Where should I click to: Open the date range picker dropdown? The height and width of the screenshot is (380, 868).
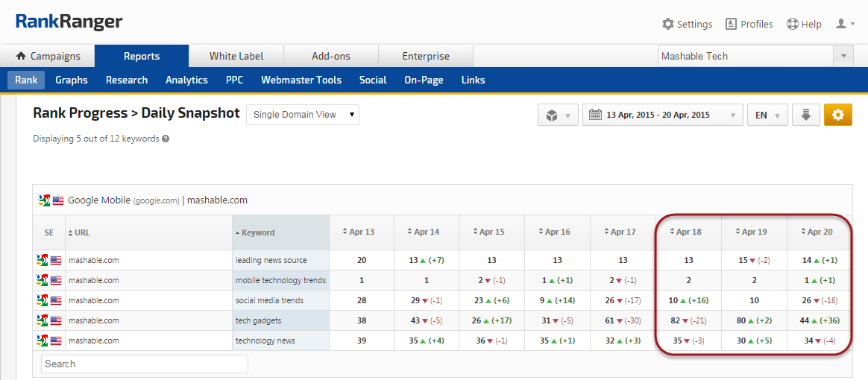tap(662, 115)
